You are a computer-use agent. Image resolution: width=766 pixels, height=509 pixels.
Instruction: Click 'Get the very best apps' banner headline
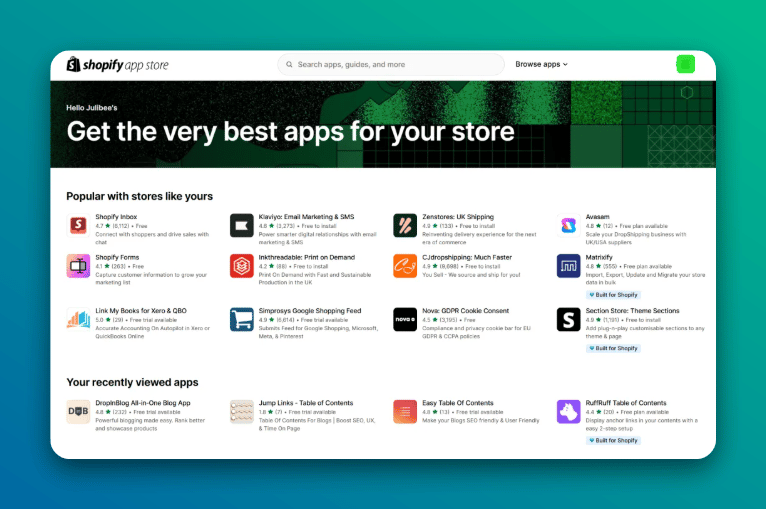290,131
